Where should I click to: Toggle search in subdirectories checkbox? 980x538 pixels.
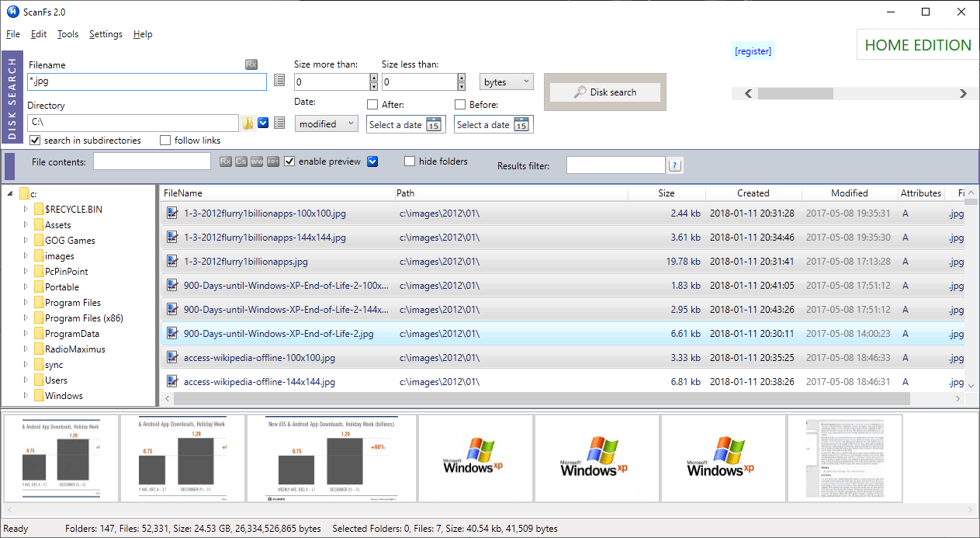click(35, 141)
